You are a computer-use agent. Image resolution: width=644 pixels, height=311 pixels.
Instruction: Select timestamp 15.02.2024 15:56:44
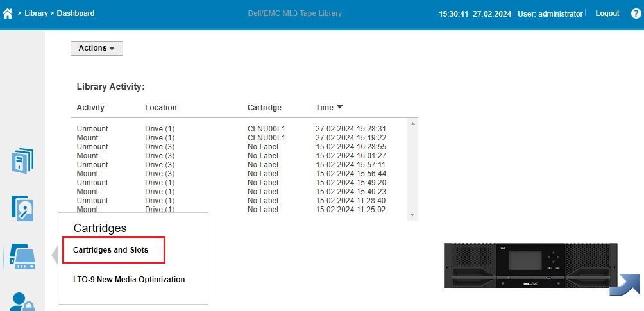coord(351,174)
